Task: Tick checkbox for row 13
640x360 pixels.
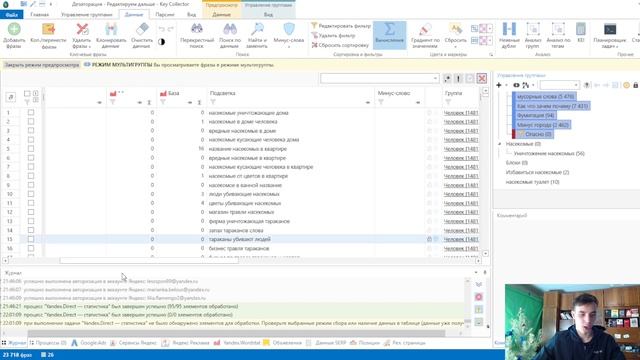Action: coord(31,221)
